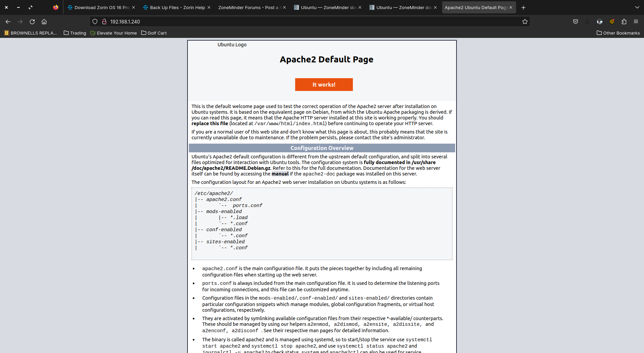The height and width of the screenshot is (353, 644).
Task: Close the Apache2 Ubuntu Default Page tab
Action: click(x=511, y=7)
